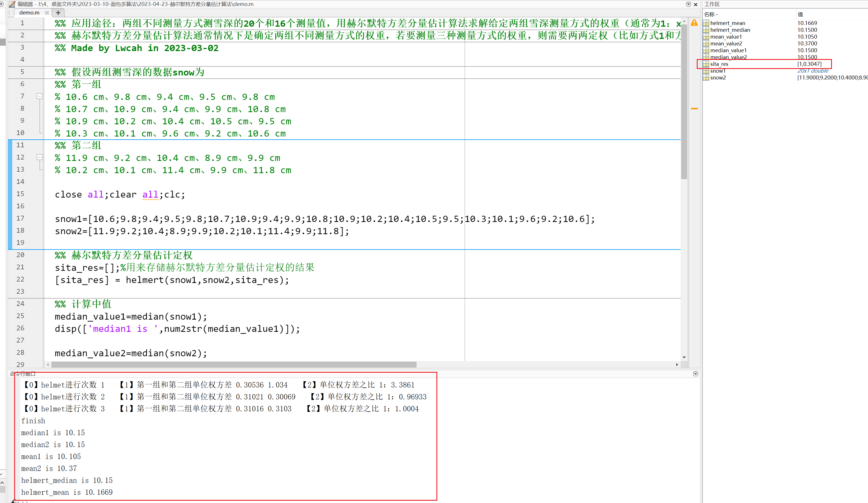Open the helmert_median variable icon
The width and height of the screenshot is (868, 503).
706,30
